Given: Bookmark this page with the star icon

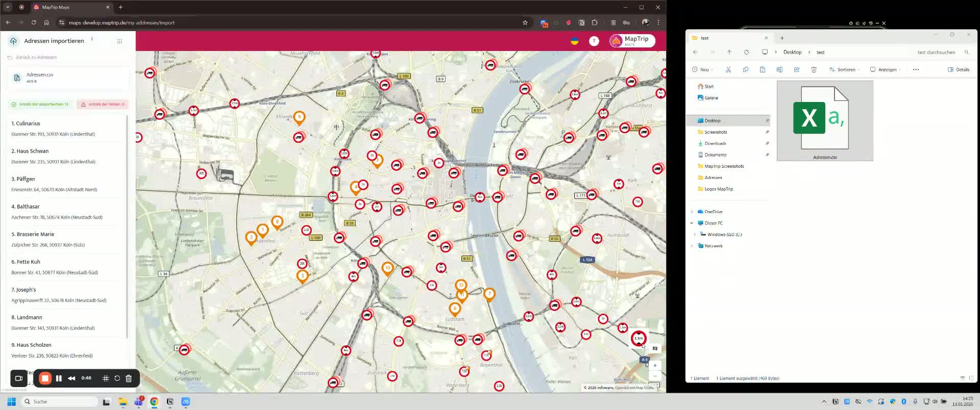Looking at the screenshot, I should point(525,22).
